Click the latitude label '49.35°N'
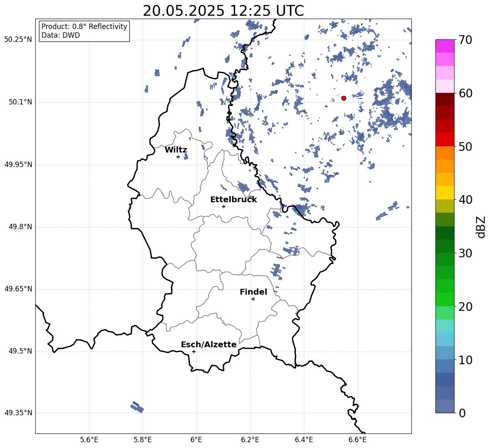Viewport: 491px width, 448px height. [18, 413]
